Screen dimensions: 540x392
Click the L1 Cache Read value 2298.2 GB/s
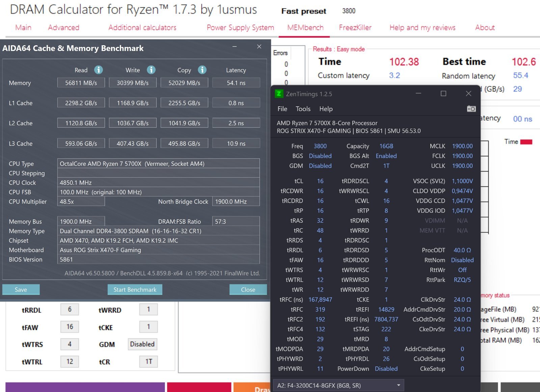point(81,103)
